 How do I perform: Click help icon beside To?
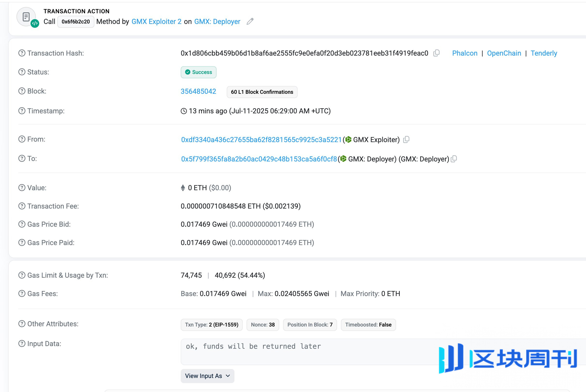point(22,158)
